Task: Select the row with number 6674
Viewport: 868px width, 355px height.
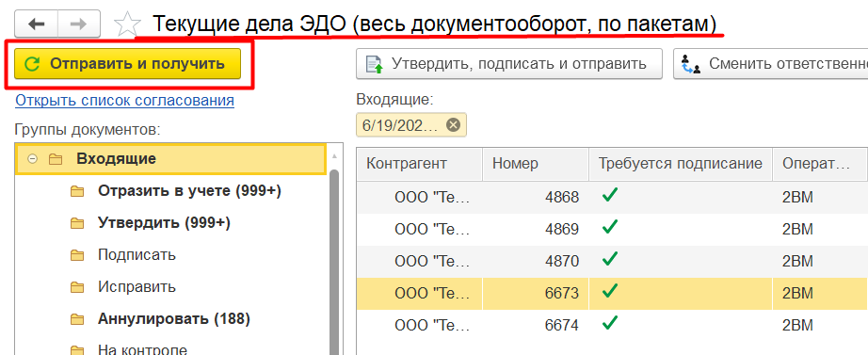Action: (612, 325)
